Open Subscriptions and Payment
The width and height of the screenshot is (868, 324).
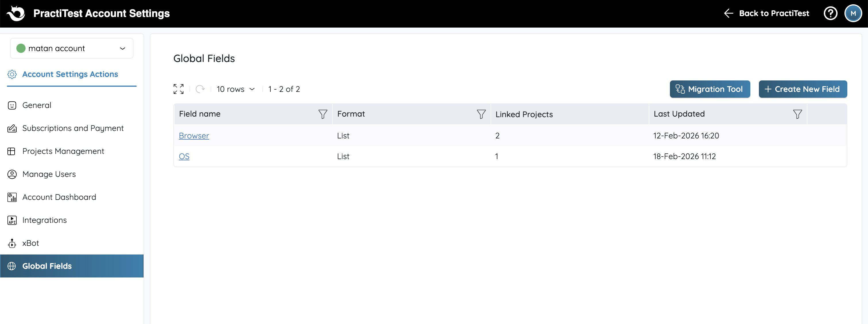tap(73, 128)
